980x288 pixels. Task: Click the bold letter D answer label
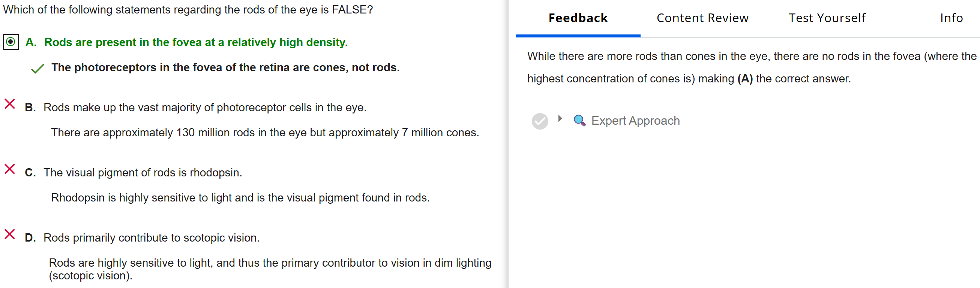coord(30,238)
